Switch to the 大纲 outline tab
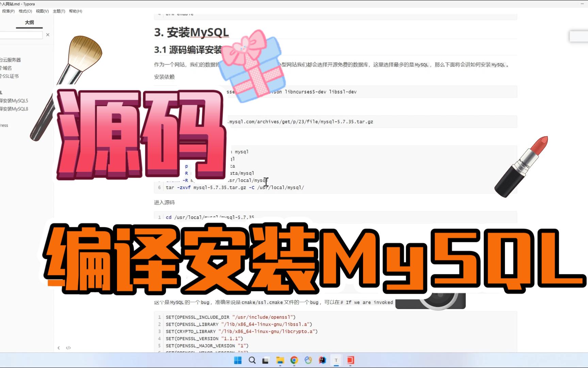The height and width of the screenshot is (368, 588). 29,22
